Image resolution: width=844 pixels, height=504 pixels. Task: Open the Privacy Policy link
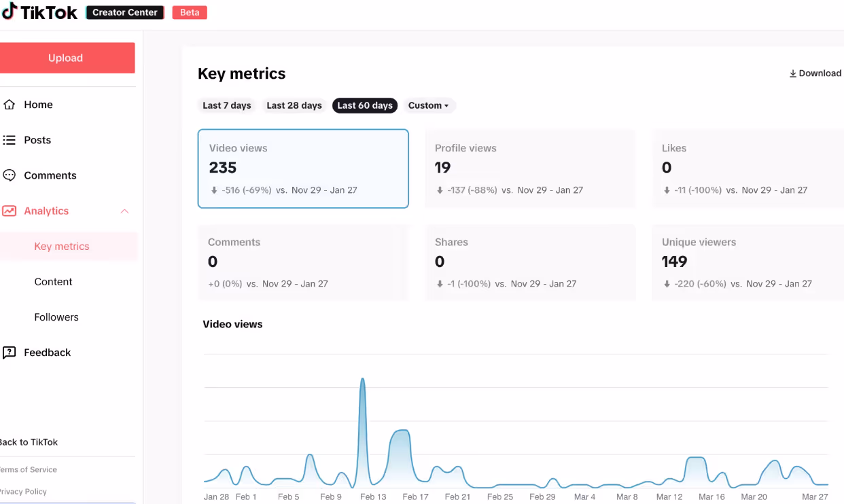(x=23, y=491)
